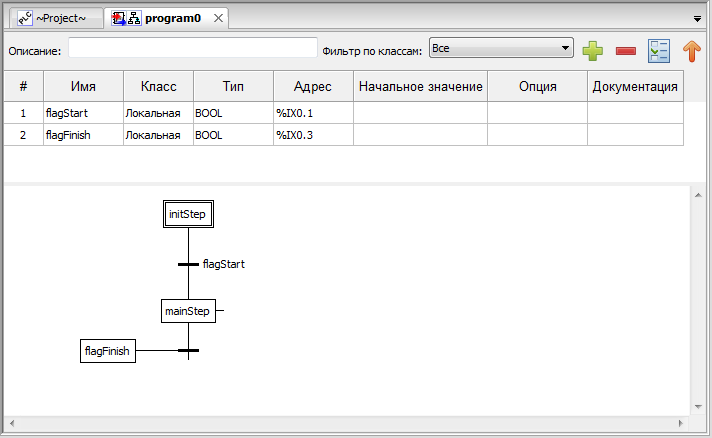Click the green plus add variable icon

click(593, 50)
